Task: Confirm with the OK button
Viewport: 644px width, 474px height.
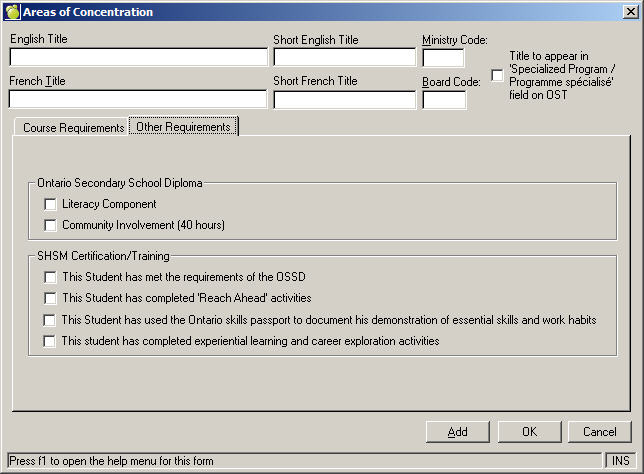Action: click(529, 432)
